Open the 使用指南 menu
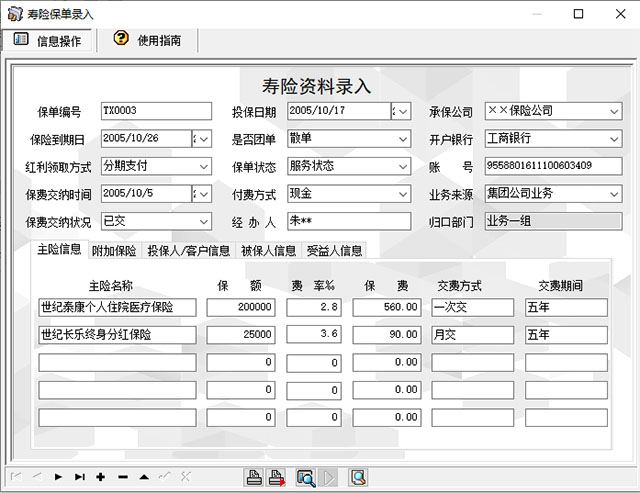Screen dimensions: 640x493 [x=148, y=40]
